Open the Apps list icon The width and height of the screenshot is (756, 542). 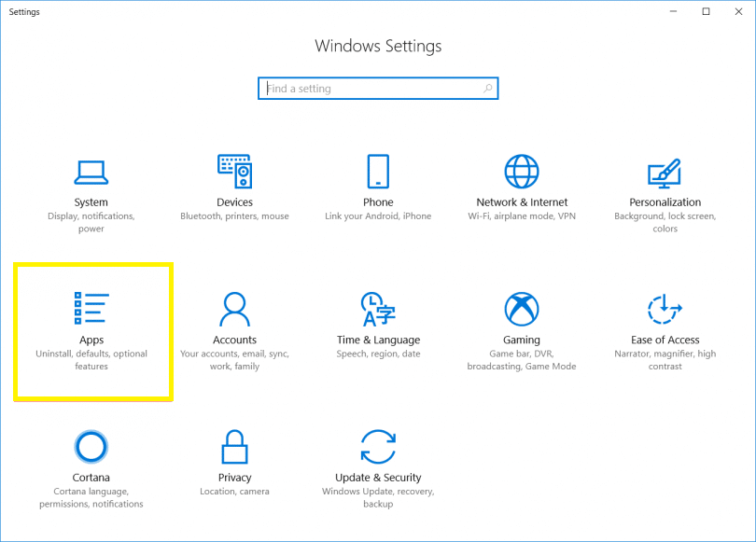point(91,309)
